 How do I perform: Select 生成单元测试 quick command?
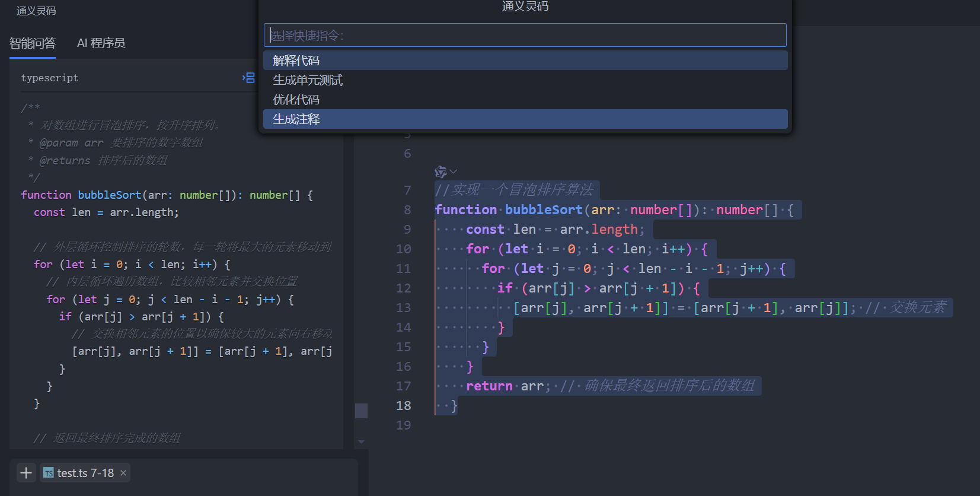(525, 80)
